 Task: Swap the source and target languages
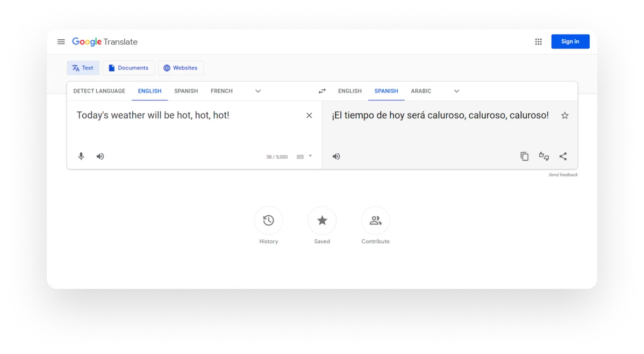(x=323, y=91)
